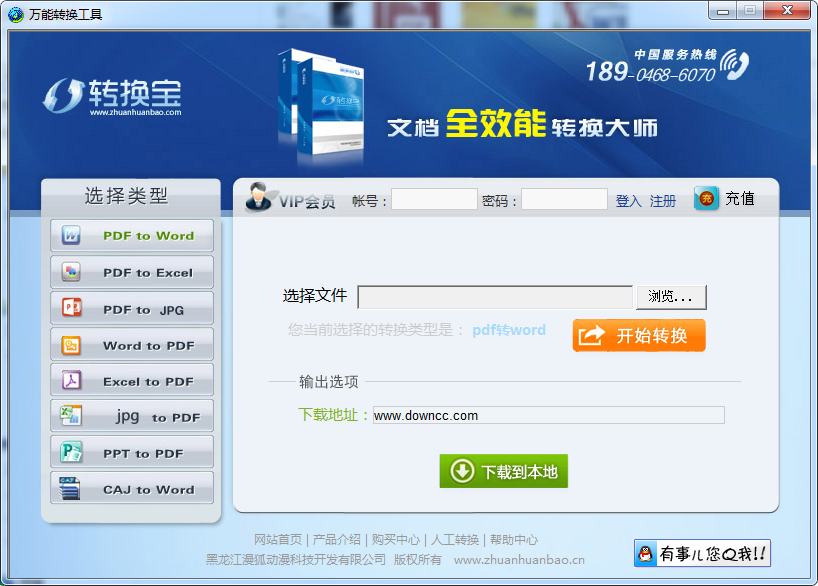Screen dimensions: 818x586
Task: Select the Excel to PDF conversion type
Action: click(131, 380)
